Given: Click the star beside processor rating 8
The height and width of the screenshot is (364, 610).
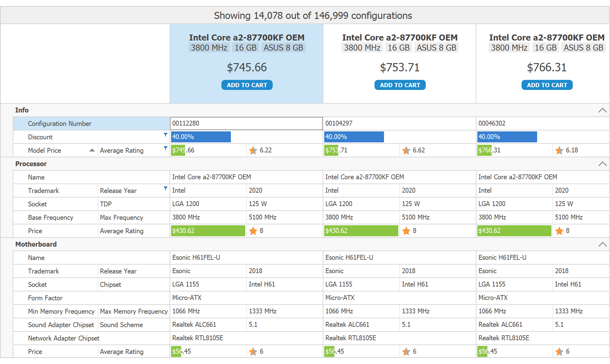Looking at the screenshot, I should [253, 231].
